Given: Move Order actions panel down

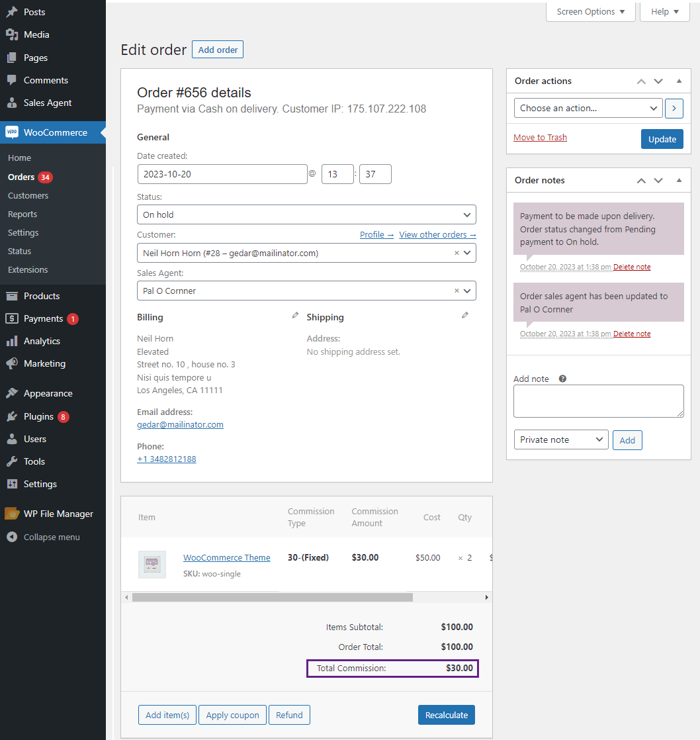Looking at the screenshot, I should tap(658, 81).
